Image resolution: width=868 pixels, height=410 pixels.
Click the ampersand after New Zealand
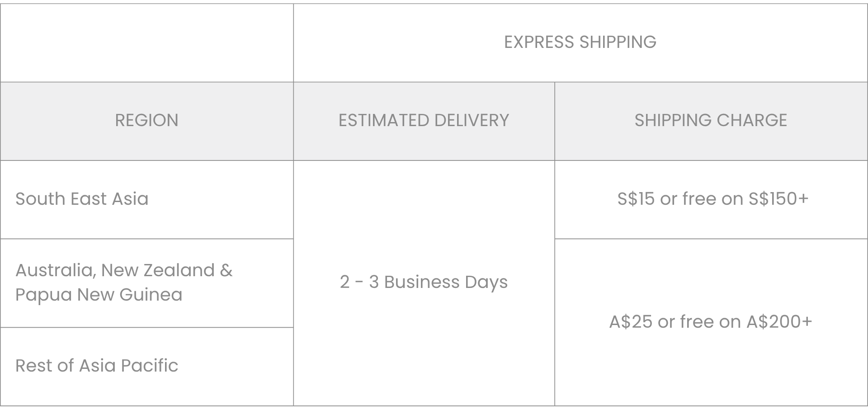point(226,270)
